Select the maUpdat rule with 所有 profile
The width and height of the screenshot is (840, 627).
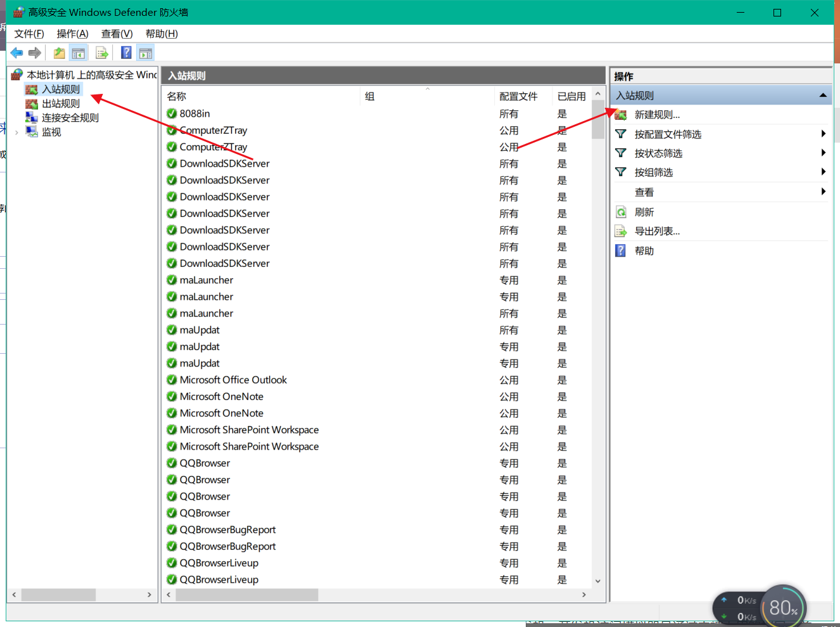click(376, 330)
